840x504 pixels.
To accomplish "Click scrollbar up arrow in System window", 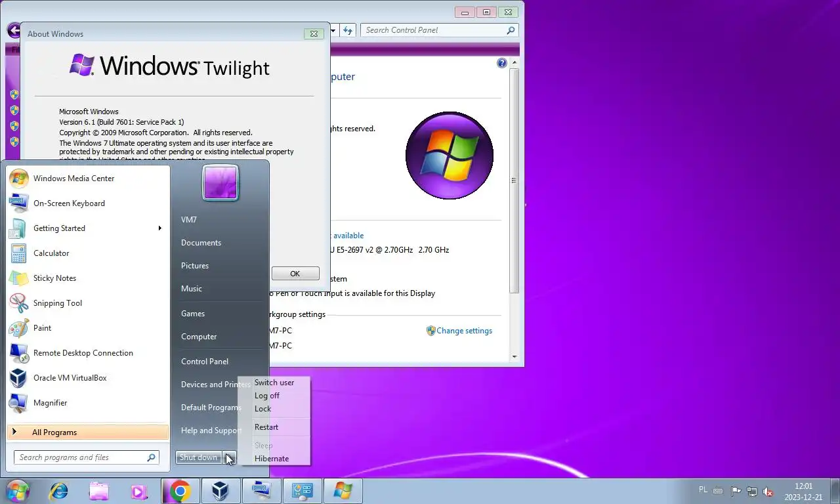I will [x=514, y=63].
